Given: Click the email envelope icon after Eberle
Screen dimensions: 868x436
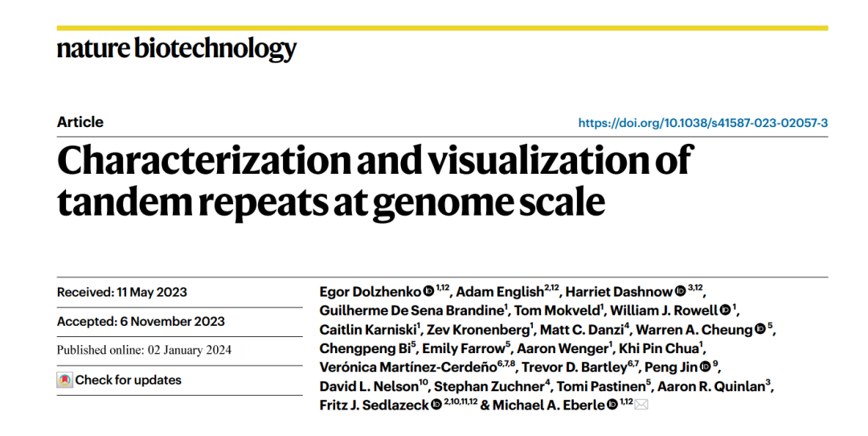Looking at the screenshot, I should pyautogui.click(x=641, y=405).
